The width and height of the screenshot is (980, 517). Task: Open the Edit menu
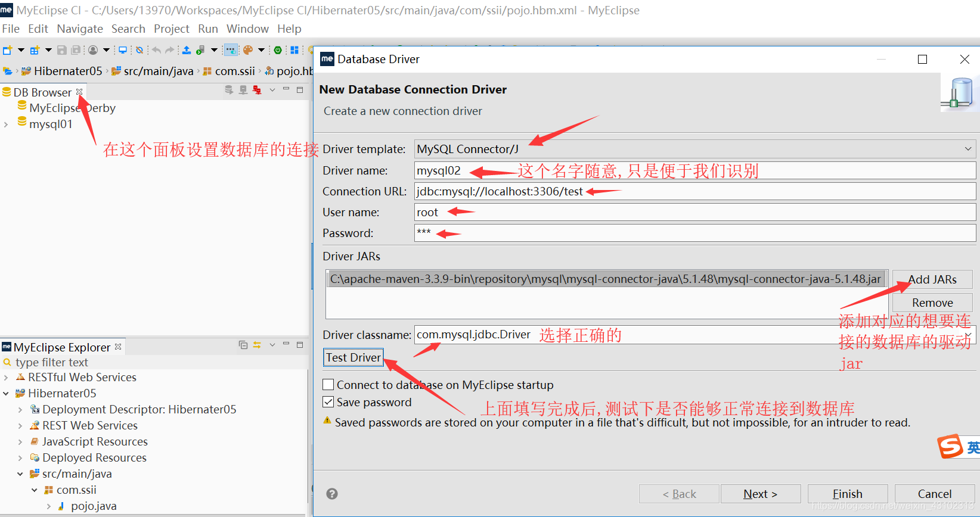pos(38,29)
